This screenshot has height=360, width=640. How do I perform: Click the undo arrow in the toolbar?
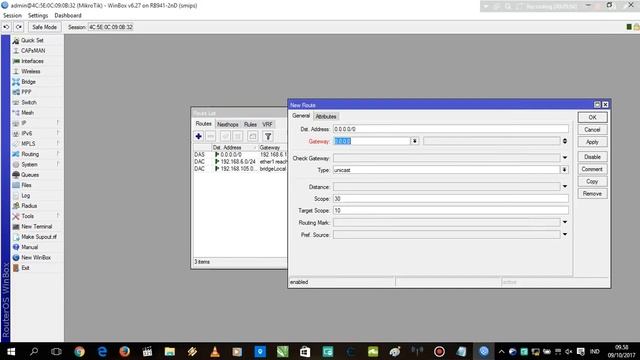coord(7,27)
